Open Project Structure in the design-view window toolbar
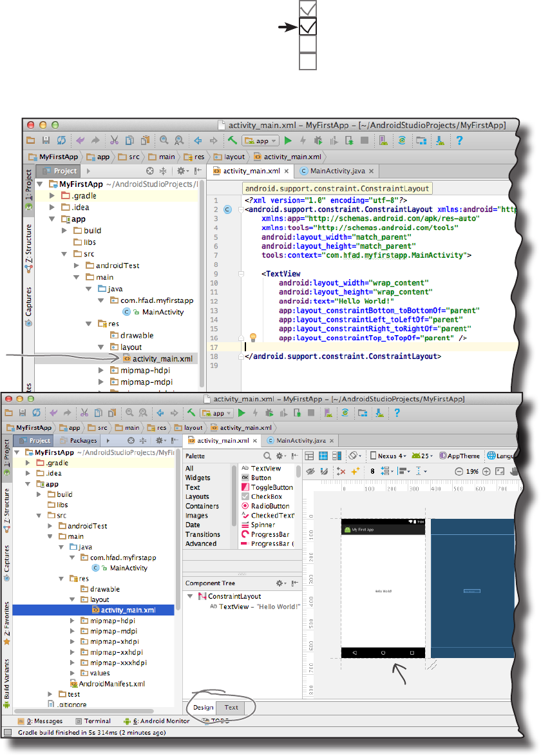This screenshot has height=756, width=541. coord(363,412)
